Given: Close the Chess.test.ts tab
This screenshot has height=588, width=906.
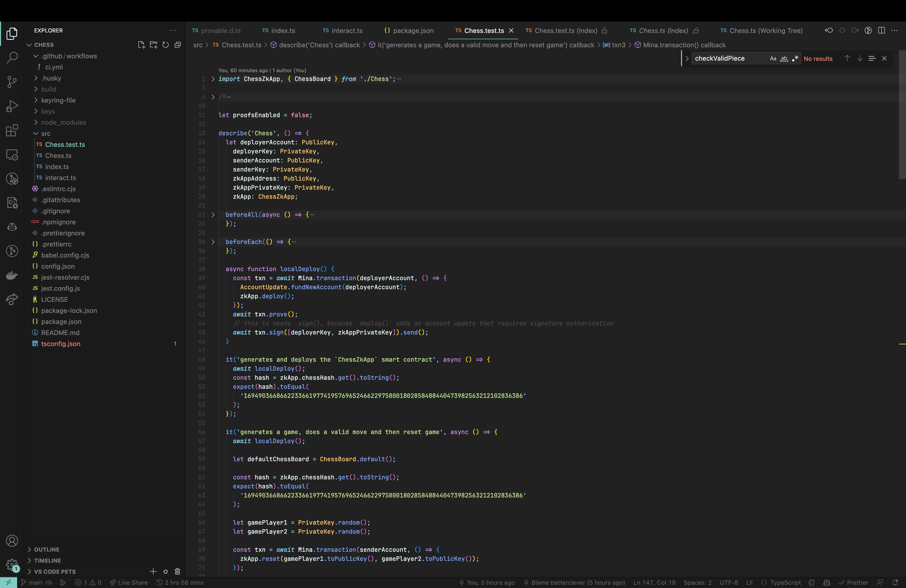Looking at the screenshot, I should [511, 30].
